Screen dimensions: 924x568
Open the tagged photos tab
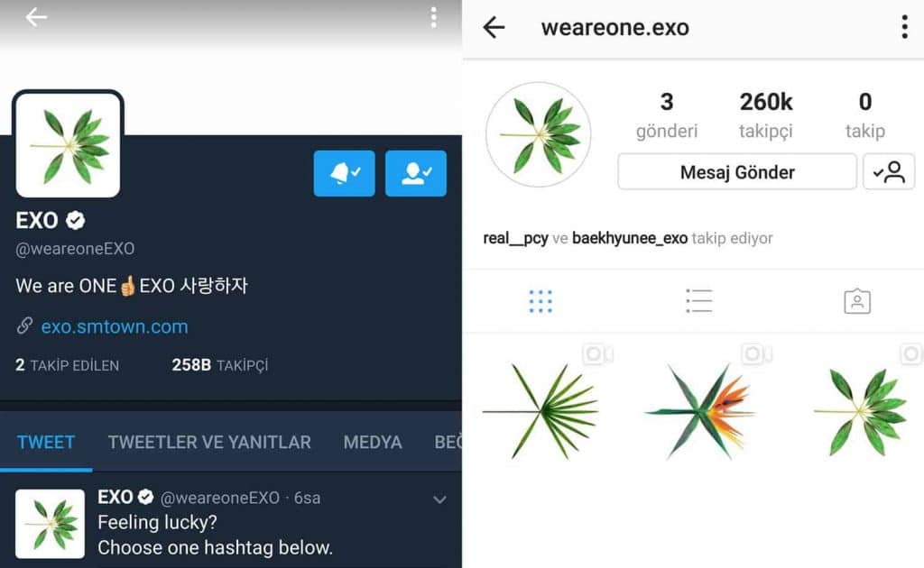pyautogui.click(x=857, y=301)
